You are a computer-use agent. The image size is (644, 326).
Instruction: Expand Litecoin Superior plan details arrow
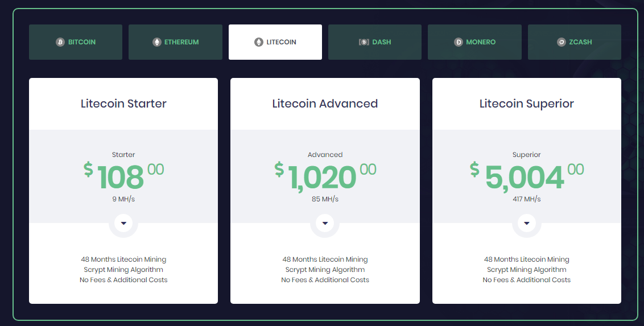coord(527,223)
